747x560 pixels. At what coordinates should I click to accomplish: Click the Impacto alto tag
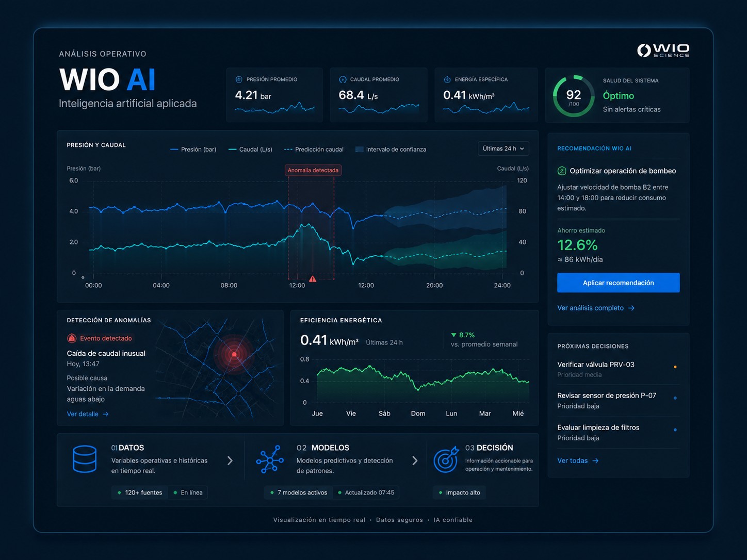tap(459, 492)
